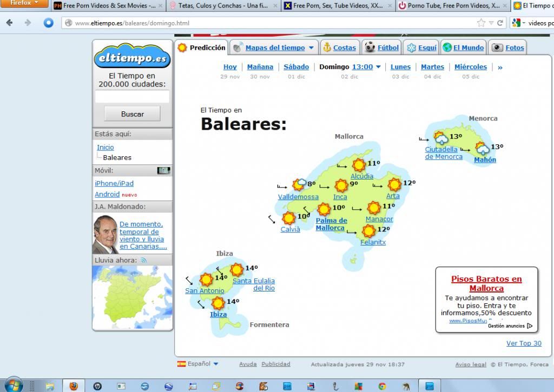Click the camera icon beside Fotos

[498, 48]
